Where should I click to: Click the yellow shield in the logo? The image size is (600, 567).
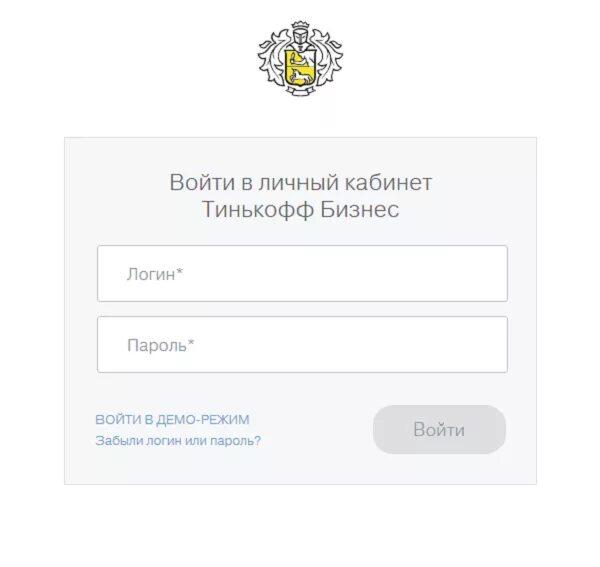[300, 67]
